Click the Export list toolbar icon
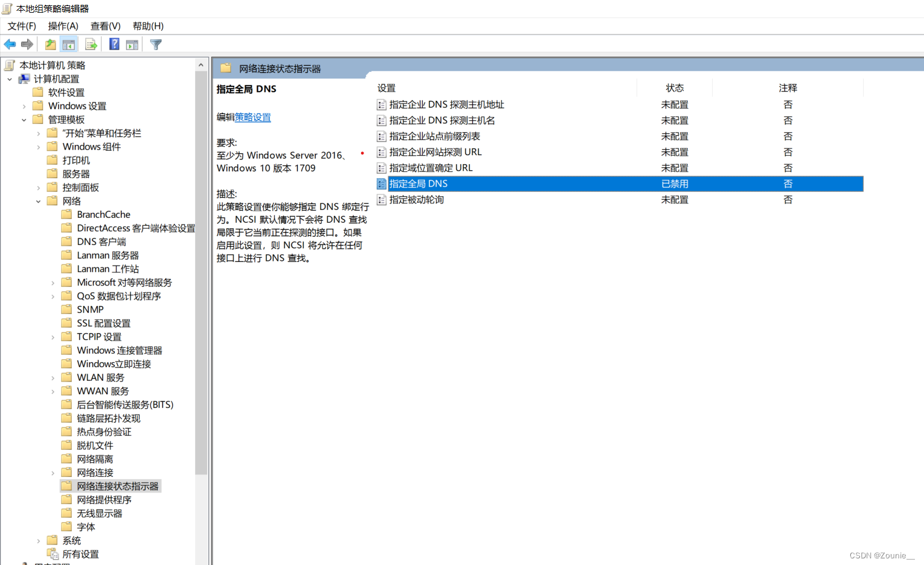The image size is (924, 565). pyautogui.click(x=91, y=44)
